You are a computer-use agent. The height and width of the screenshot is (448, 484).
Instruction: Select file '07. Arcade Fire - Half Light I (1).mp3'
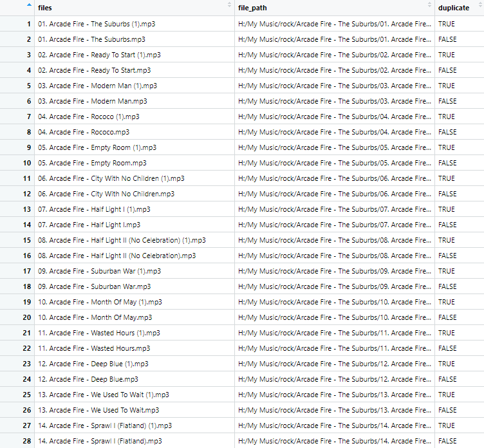94,209
